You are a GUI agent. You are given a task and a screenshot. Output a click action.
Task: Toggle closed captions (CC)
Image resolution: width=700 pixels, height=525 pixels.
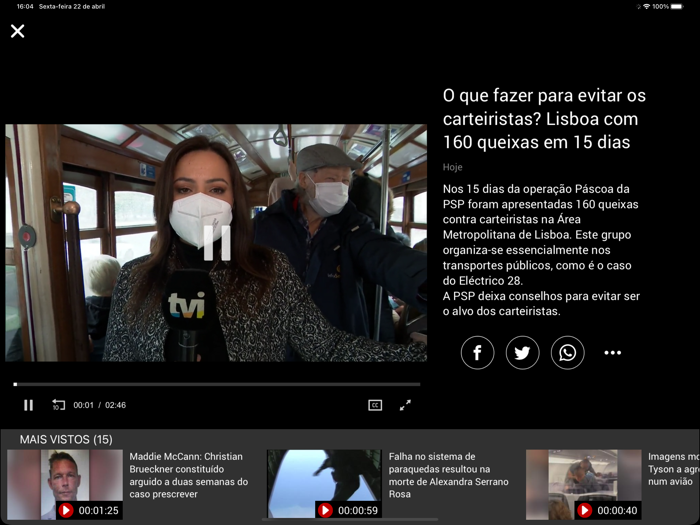coord(375,405)
